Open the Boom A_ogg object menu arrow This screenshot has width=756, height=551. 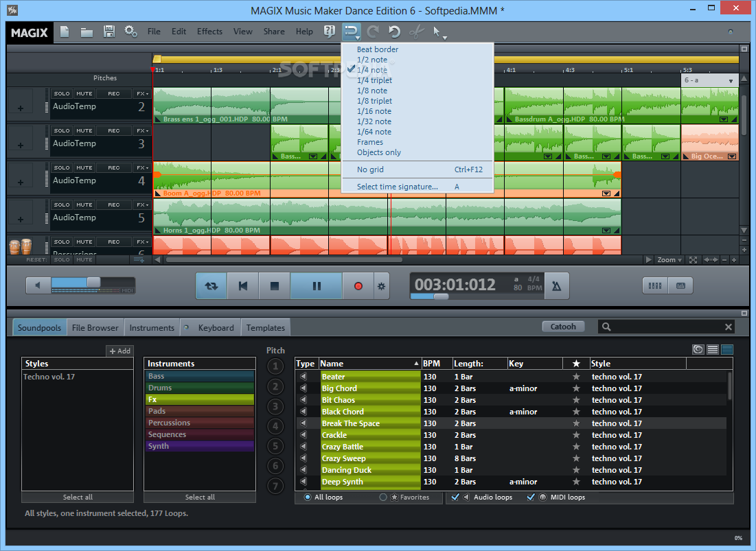(x=606, y=194)
